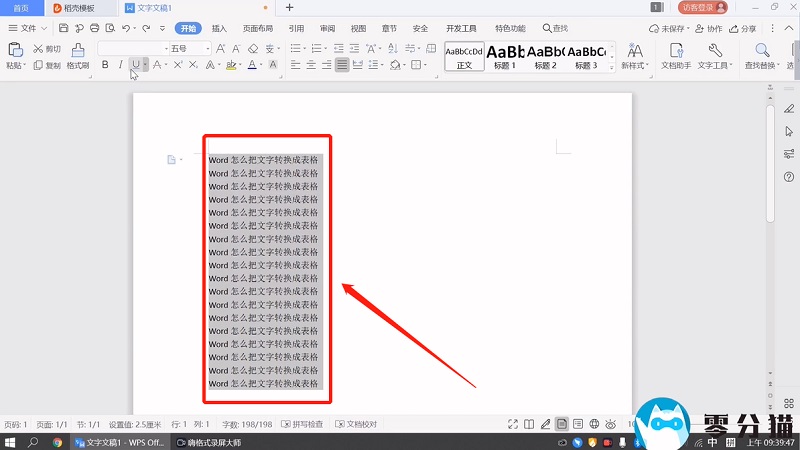Screen dimensions: 800x450
Task: Click the Save icon in quick access toolbar
Action: click(x=64, y=29)
